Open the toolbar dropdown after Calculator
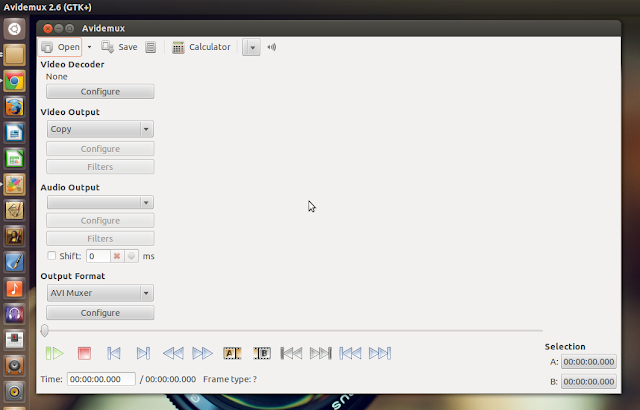The height and width of the screenshot is (410, 640). (x=251, y=47)
